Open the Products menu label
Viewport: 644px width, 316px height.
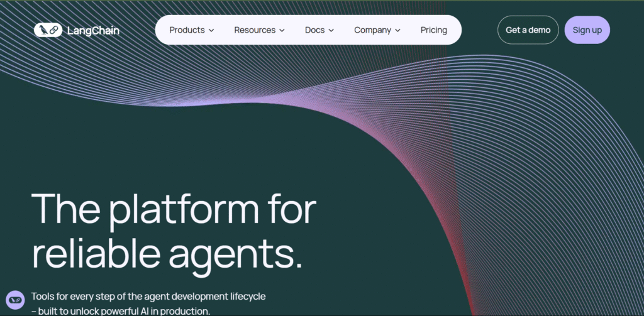(187, 30)
